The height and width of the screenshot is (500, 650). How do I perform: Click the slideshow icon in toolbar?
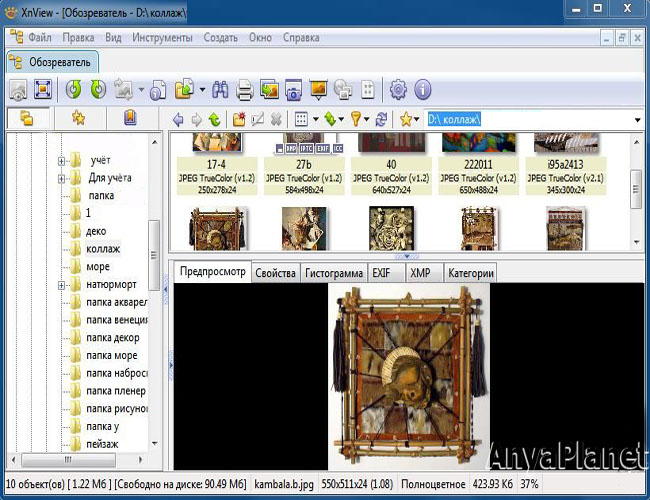coord(319,90)
